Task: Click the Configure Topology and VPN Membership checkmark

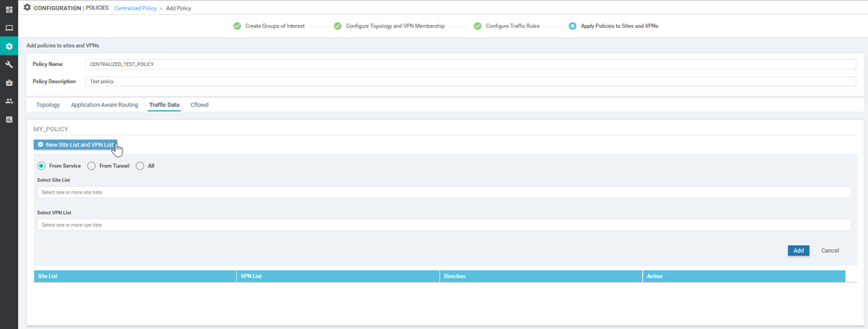Action: click(x=338, y=26)
